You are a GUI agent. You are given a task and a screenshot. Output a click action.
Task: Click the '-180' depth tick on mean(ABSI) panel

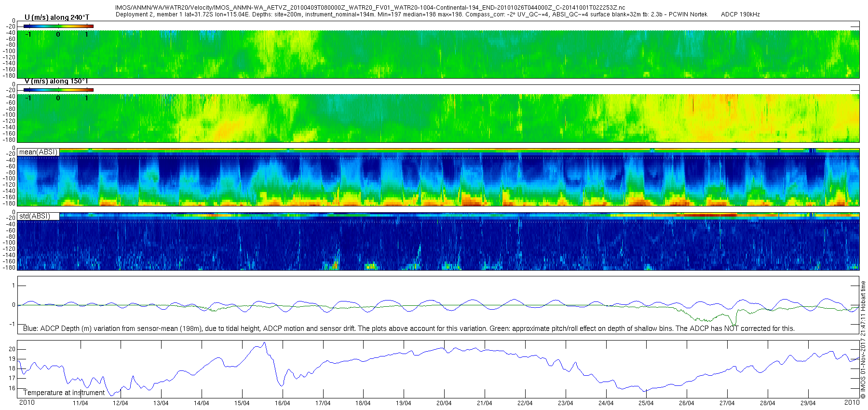coord(9,204)
